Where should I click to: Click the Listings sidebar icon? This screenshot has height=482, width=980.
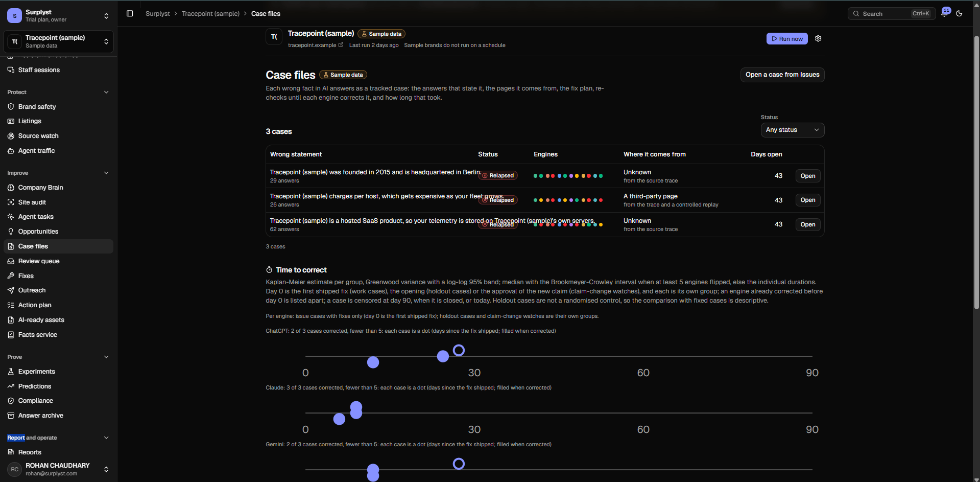[11, 121]
